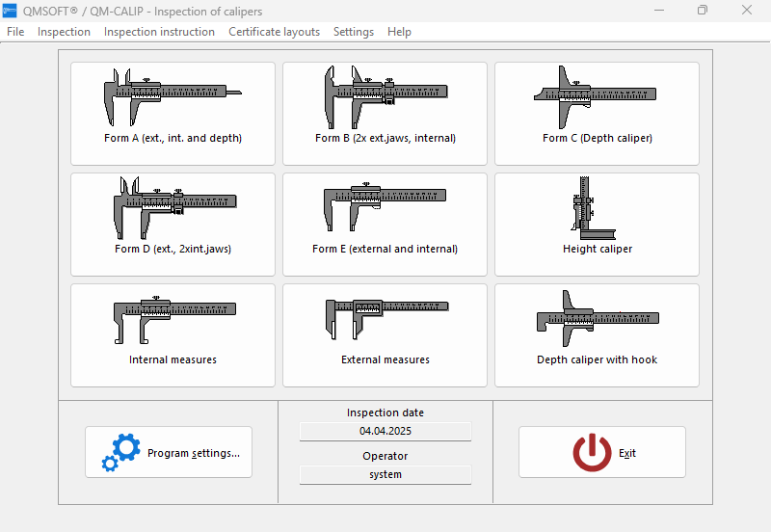Click the Operator field showing system
Screen dimensions: 771x532
pyautogui.click(x=385, y=474)
